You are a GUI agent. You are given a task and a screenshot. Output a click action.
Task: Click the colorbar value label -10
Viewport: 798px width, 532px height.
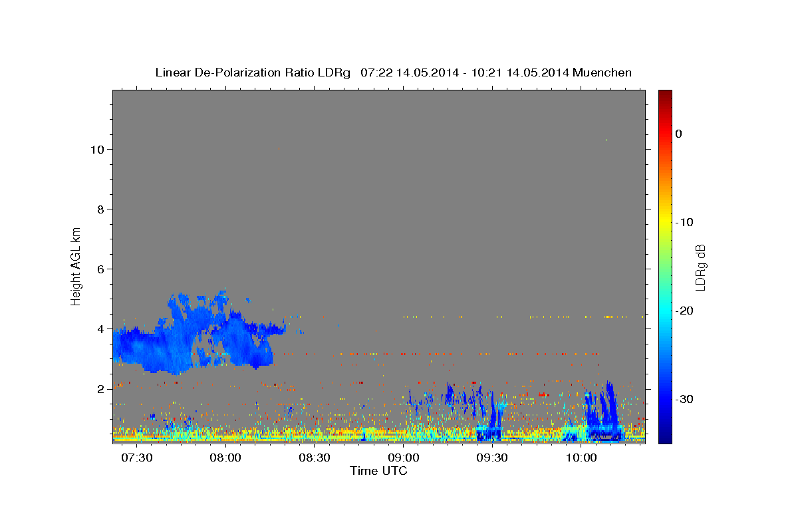tap(684, 222)
